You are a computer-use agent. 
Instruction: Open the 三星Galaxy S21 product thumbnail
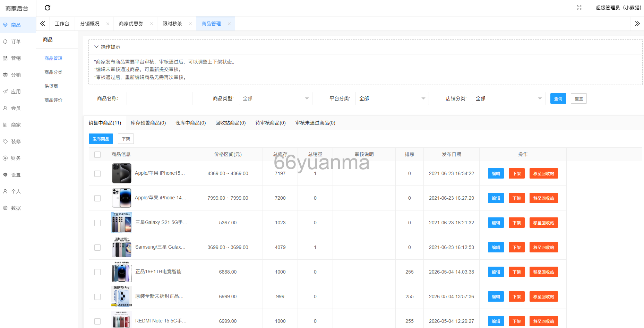[122, 223]
